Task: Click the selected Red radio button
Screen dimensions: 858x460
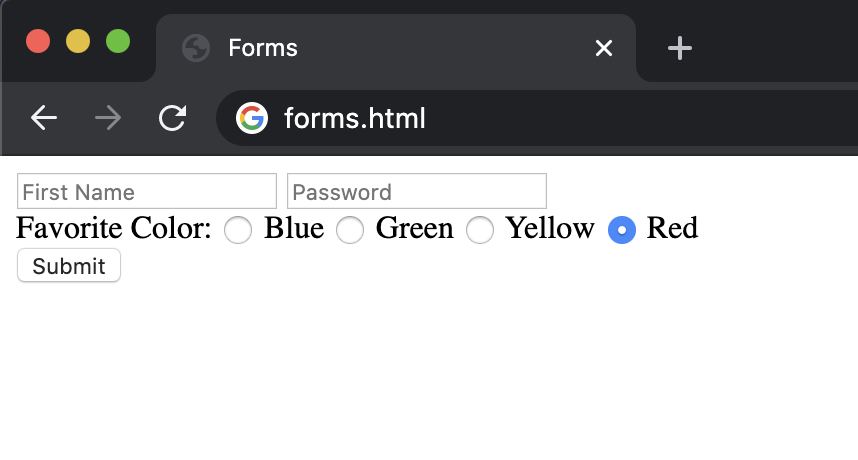Action: click(622, 230)
